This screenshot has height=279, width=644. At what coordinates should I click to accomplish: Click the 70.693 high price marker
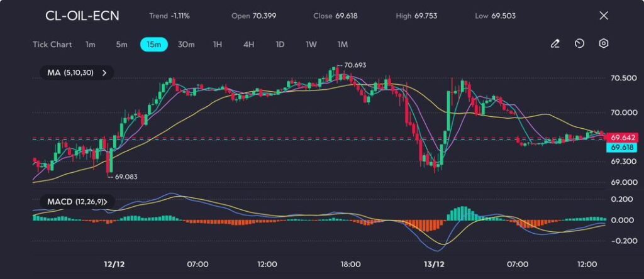coord(355,65)
